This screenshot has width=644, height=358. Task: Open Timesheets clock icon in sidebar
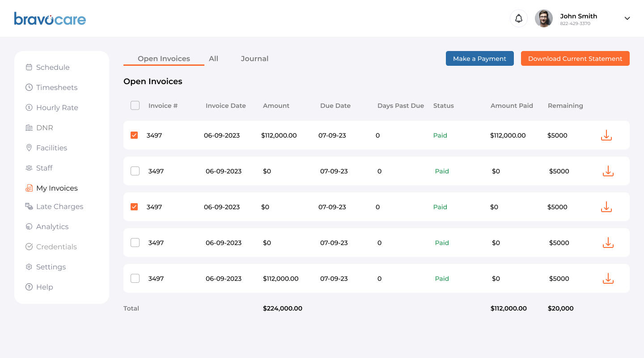[29, 87]
